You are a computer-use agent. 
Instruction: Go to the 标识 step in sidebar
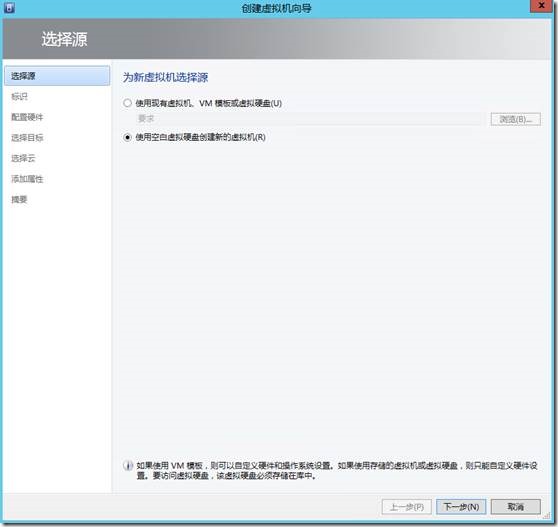(x=20, y=96)
